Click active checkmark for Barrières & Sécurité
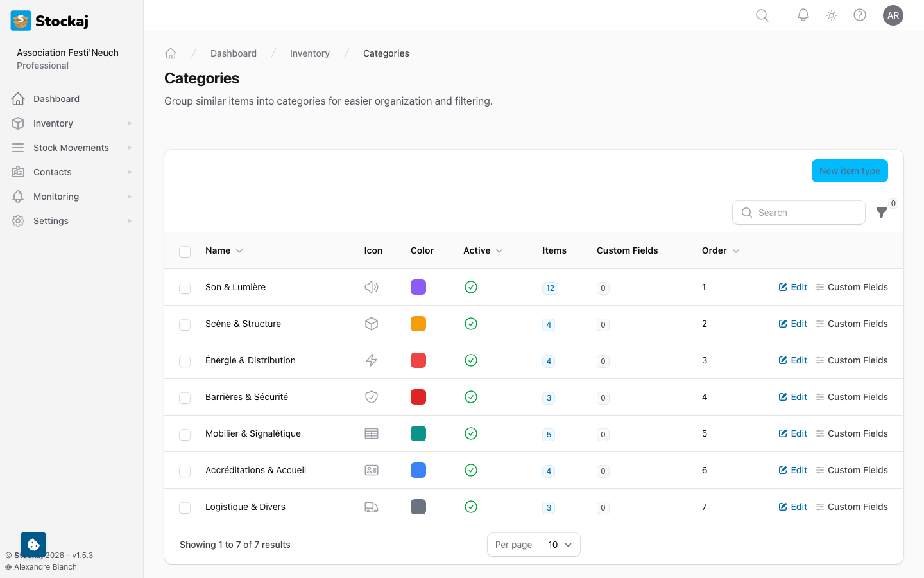 click(x=471, y=397)
